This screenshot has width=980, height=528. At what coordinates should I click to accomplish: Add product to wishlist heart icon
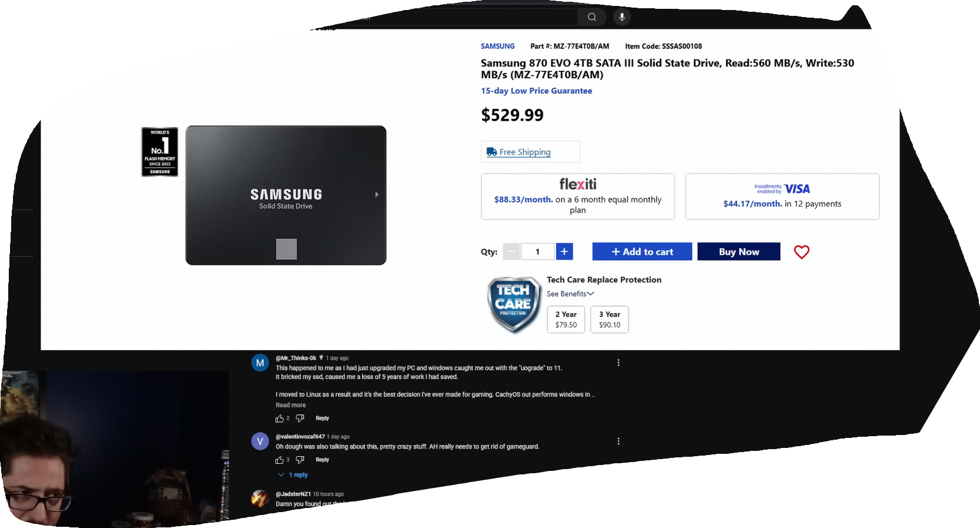click(802, 252)
